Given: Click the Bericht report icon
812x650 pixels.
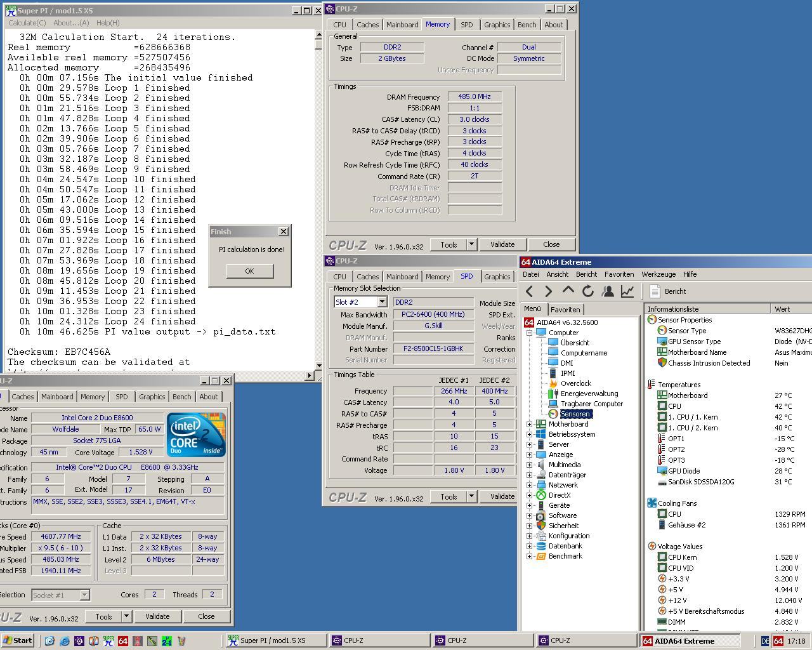Looking at the screenshot, I should [x=655, y=291].
